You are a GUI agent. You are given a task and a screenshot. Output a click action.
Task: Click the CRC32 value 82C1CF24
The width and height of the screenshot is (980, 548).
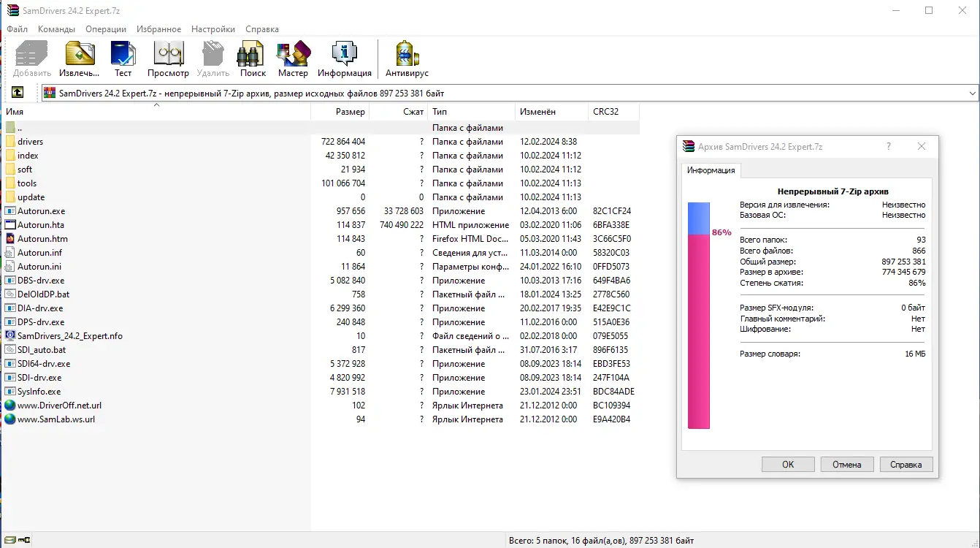612,211
